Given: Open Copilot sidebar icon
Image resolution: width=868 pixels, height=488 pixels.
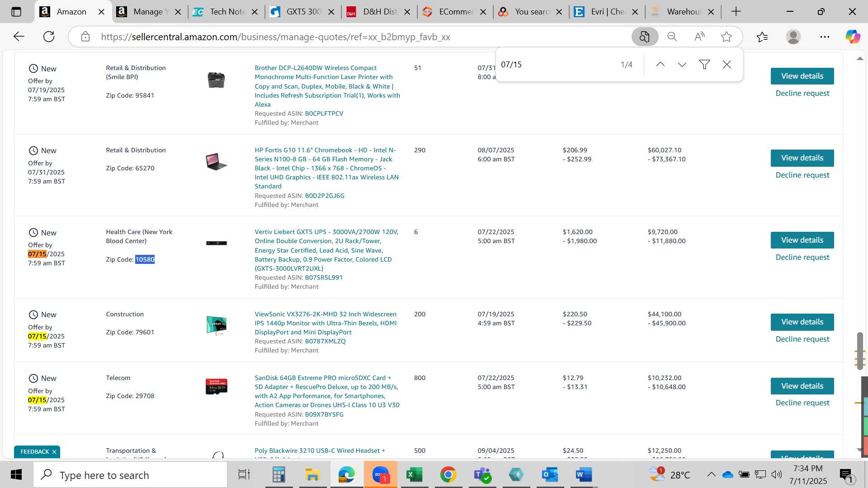Looking at the screenshot, I should [853, 37].
